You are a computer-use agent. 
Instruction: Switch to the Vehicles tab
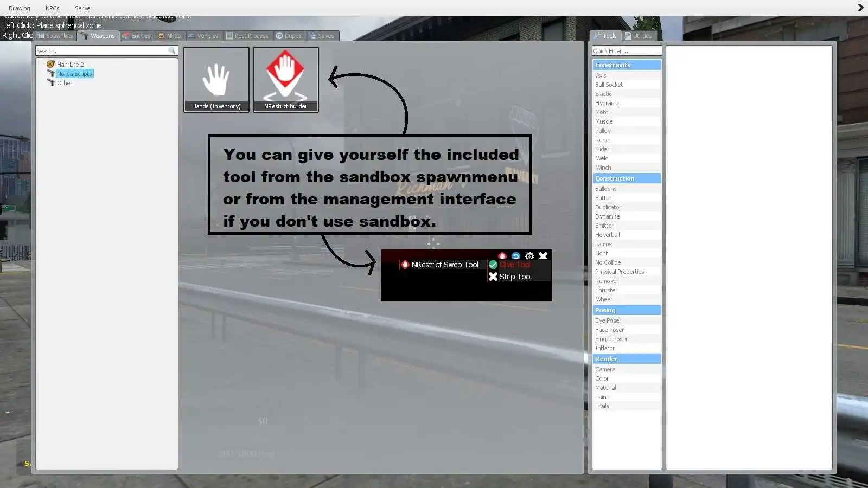point(203,36)
